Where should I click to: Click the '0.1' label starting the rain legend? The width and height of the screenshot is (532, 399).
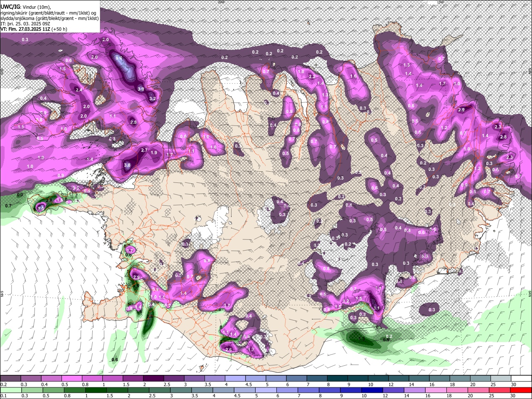pyautogui.click(x=3, y=396)
